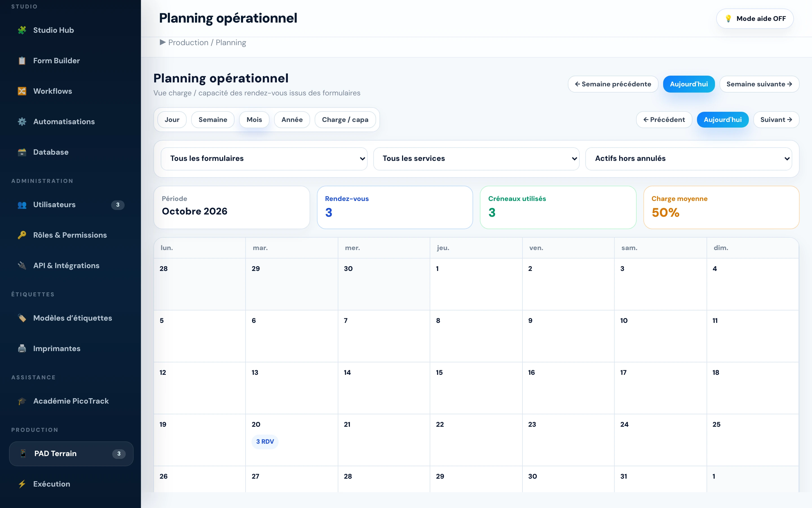Open Académie PicoTrack graduation cap icon
The width and height of the screenshot is (812, 508).
[22, 401]
